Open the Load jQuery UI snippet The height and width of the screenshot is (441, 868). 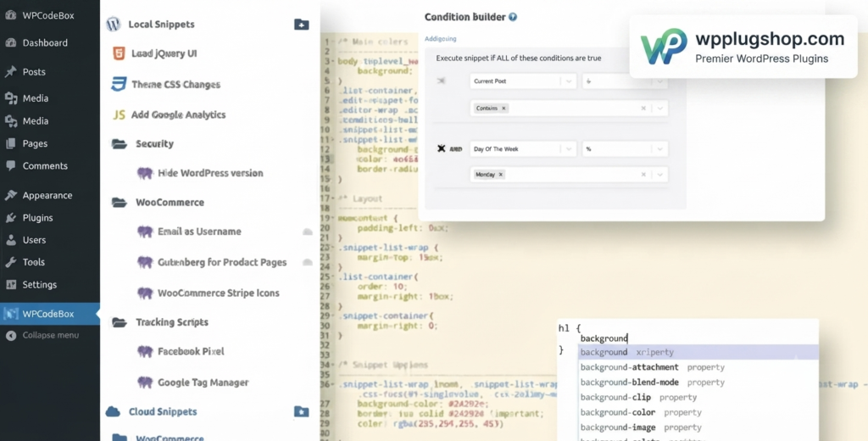[164, 53]
